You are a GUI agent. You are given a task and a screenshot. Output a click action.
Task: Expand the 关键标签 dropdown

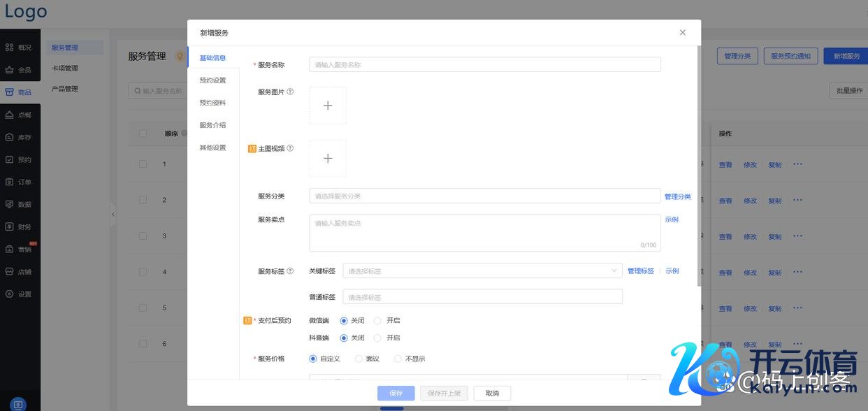[x=482, y=271]
